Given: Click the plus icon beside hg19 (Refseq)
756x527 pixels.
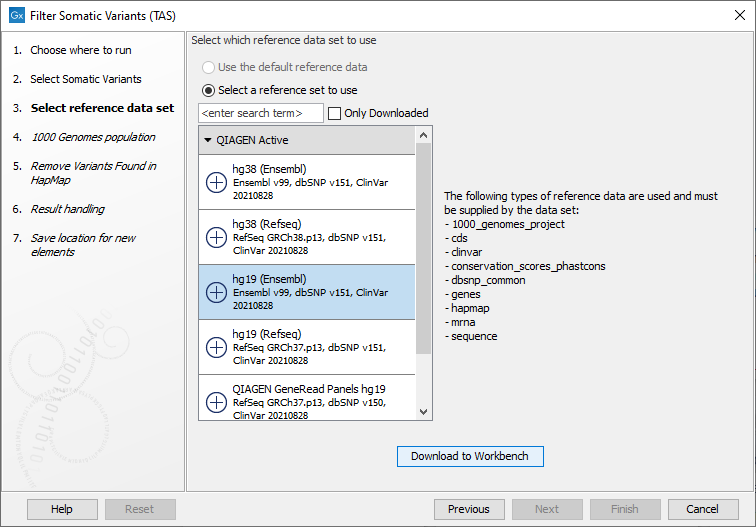Looking at the screenshot, I should [x=216, y=347].
